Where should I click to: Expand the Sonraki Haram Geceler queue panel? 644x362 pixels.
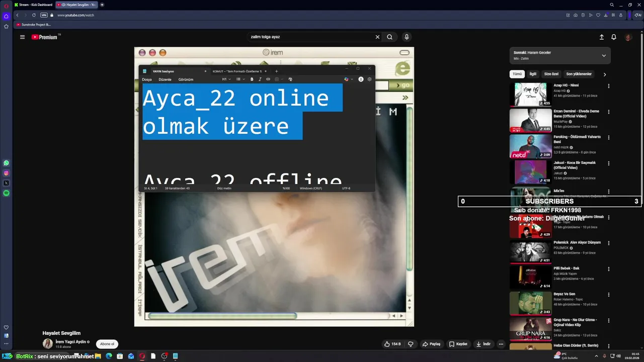click(x=604, y=55)
